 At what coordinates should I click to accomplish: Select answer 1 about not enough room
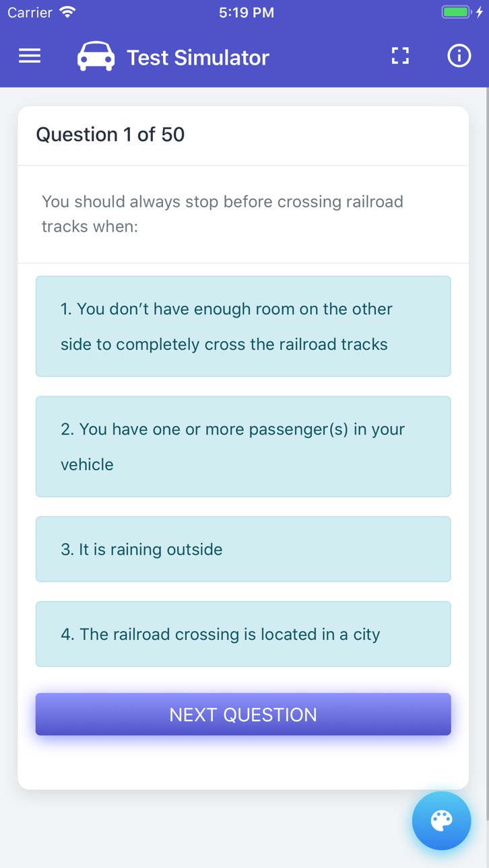[243, 326]
